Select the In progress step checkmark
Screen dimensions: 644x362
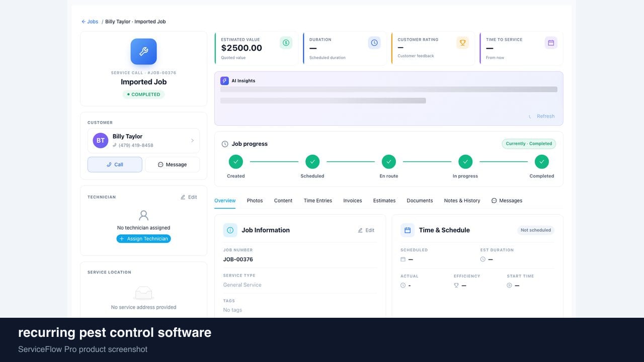click(465, 161)
